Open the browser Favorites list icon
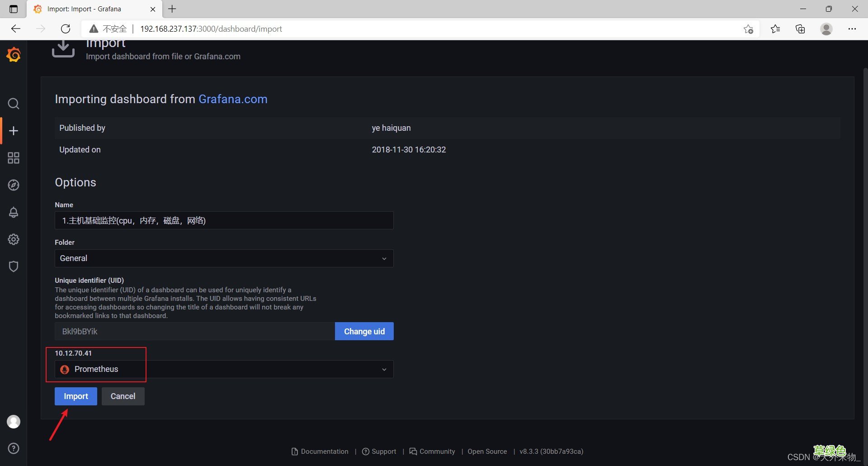868x466 pixels. (775, 29)
